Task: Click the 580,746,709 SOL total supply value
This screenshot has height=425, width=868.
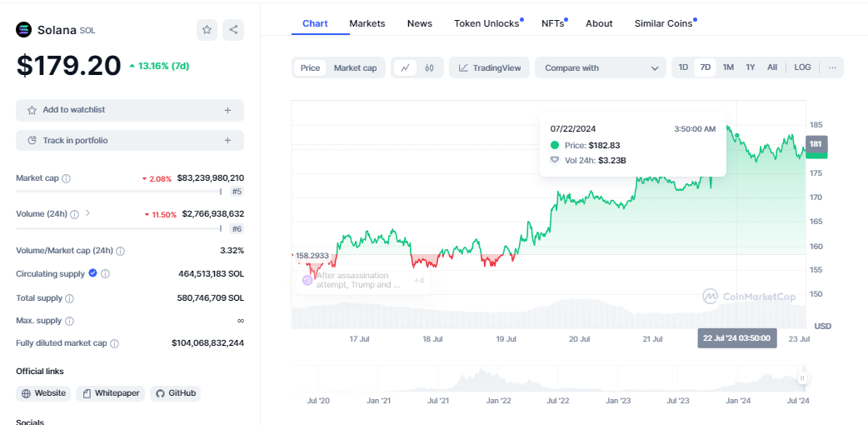Action: 211,298
